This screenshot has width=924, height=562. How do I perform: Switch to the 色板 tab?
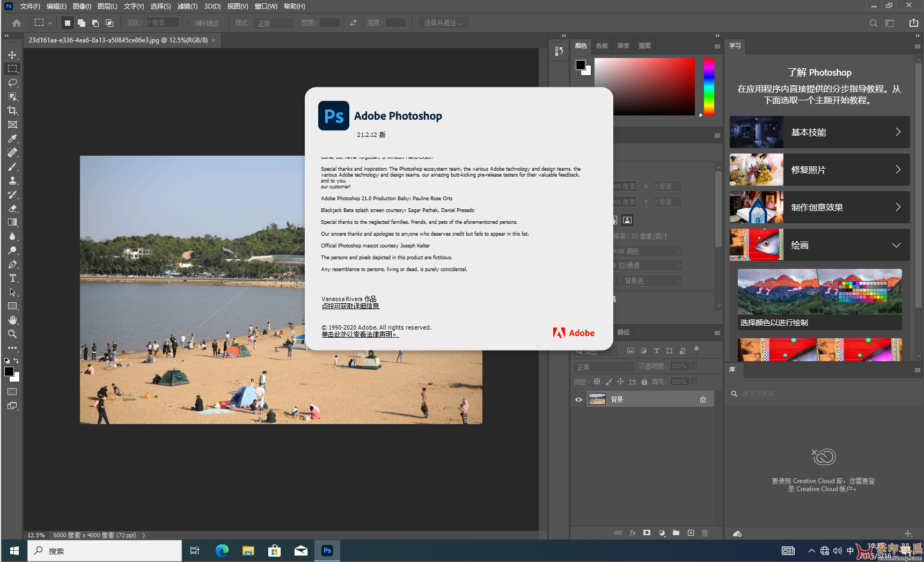click(602, 46)
